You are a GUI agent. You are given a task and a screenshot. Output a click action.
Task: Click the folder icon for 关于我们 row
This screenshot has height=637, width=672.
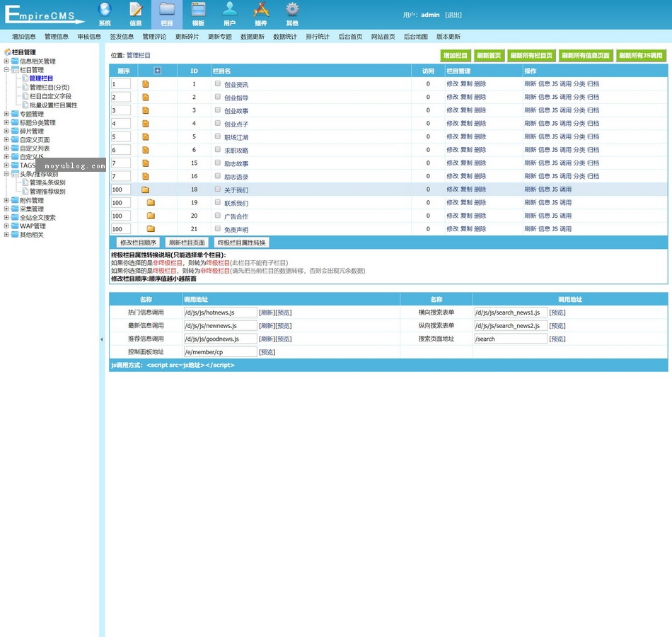coord(146,189)
